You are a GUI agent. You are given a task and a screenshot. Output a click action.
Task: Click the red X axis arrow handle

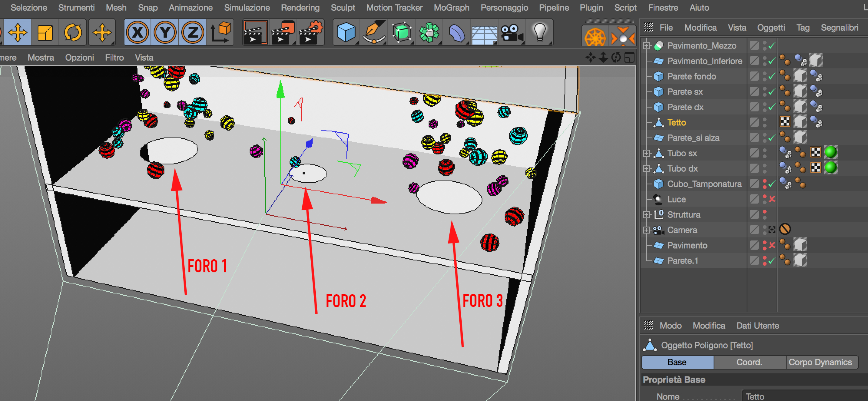point(379,200)
